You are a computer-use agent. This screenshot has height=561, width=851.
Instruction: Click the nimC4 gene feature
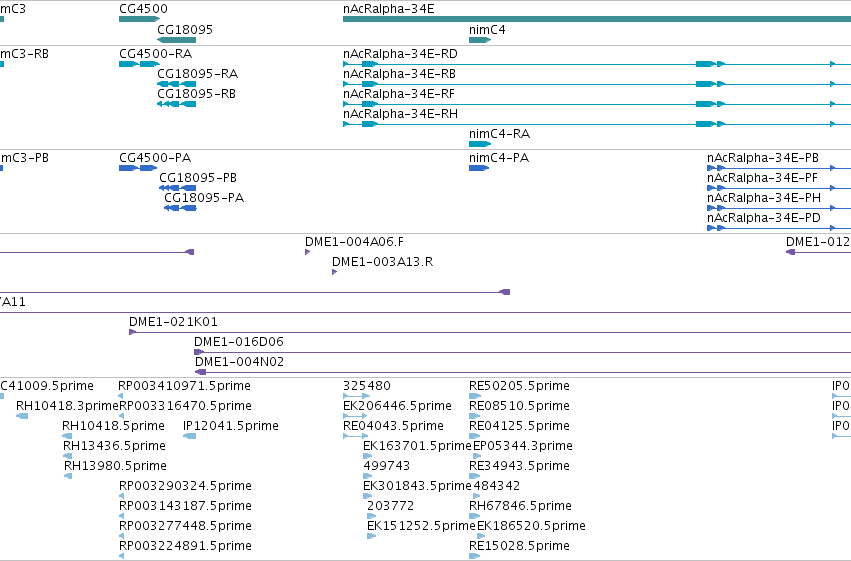tap(480, 40)
